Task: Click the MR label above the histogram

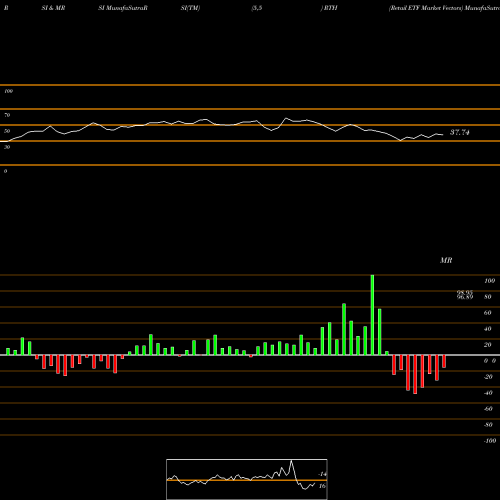Action: [x=446, y=260]
